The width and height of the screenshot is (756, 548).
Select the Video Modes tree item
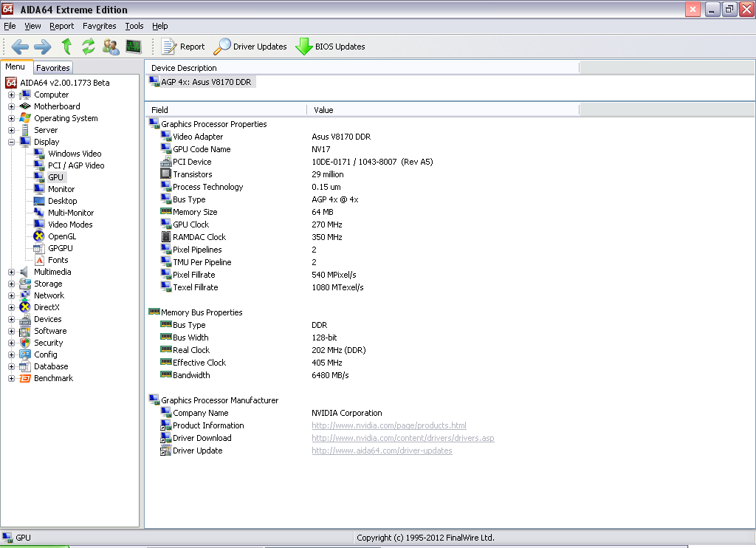[x=70, y=225]
